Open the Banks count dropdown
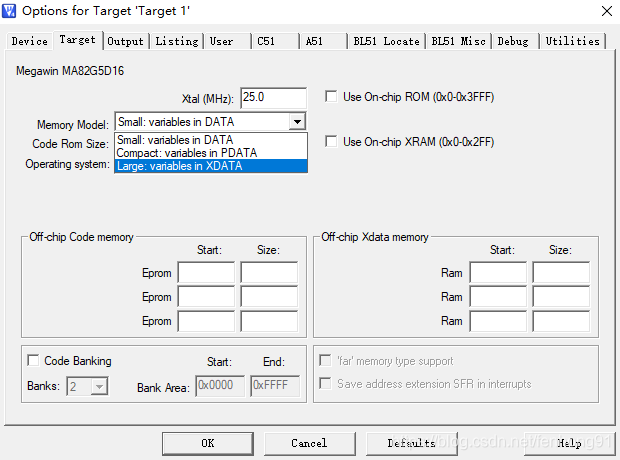This screenshot has height=460, width=620. [99, 386]
